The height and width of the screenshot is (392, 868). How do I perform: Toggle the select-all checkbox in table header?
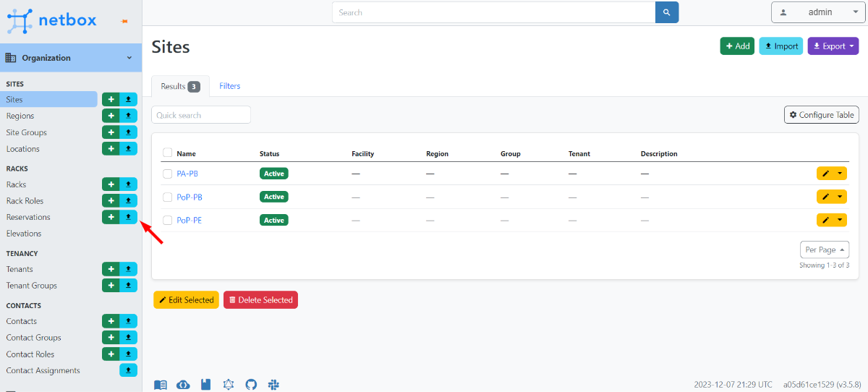168,153
